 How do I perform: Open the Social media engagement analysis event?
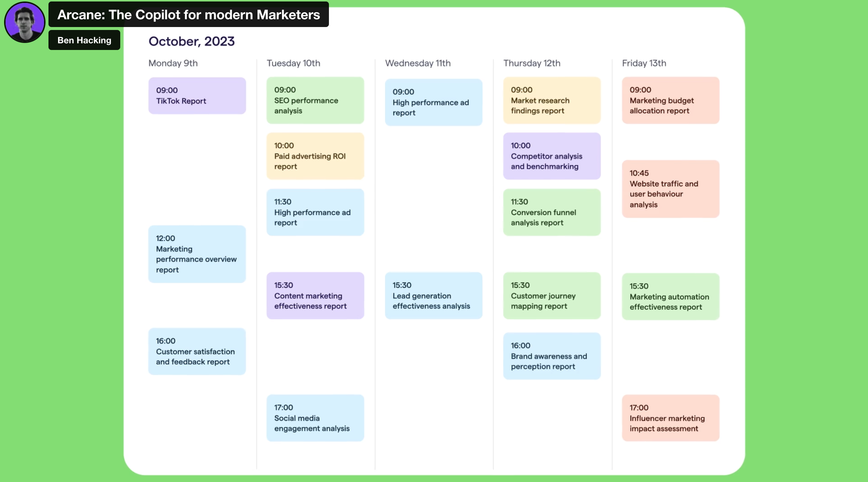pyautogui.click(x=315, y=418)
